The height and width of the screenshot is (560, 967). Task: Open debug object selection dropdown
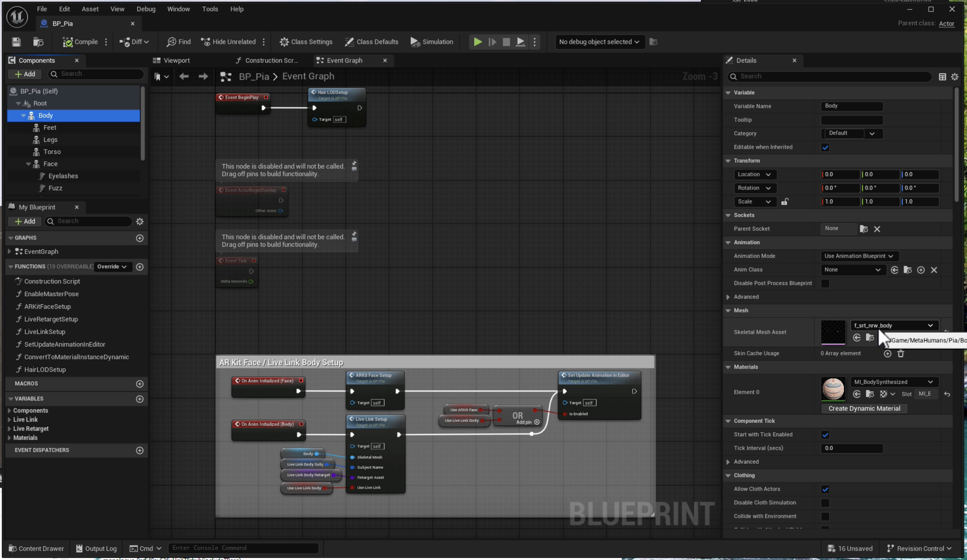click(x=599, y=42)
